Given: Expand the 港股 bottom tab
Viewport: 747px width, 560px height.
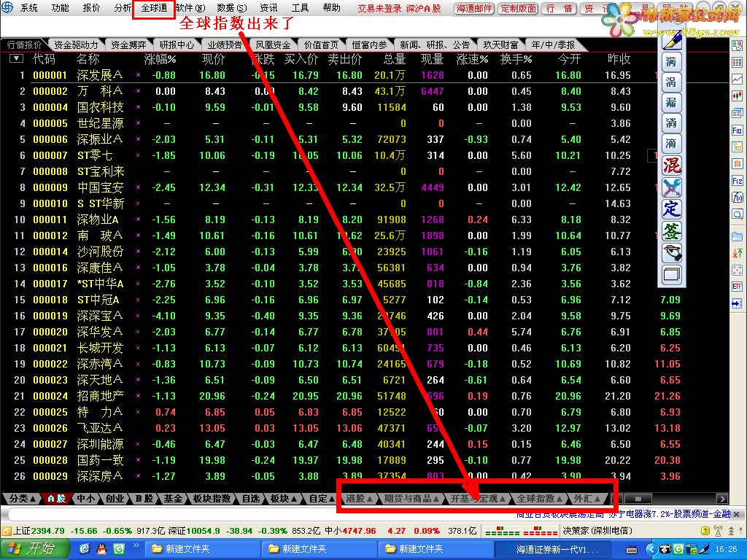Looking at the screenshot, I should (x=359, y=499).
